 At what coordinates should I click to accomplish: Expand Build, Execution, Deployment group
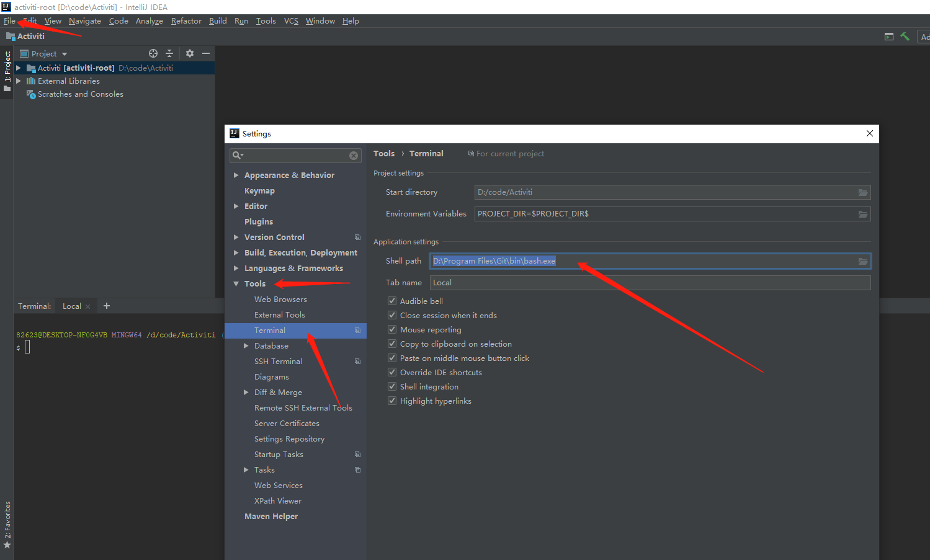(236, 253)
